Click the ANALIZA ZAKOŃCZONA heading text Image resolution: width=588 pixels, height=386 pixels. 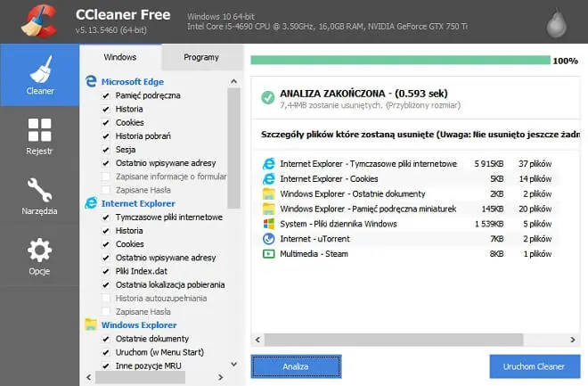(x=363, y=94)
